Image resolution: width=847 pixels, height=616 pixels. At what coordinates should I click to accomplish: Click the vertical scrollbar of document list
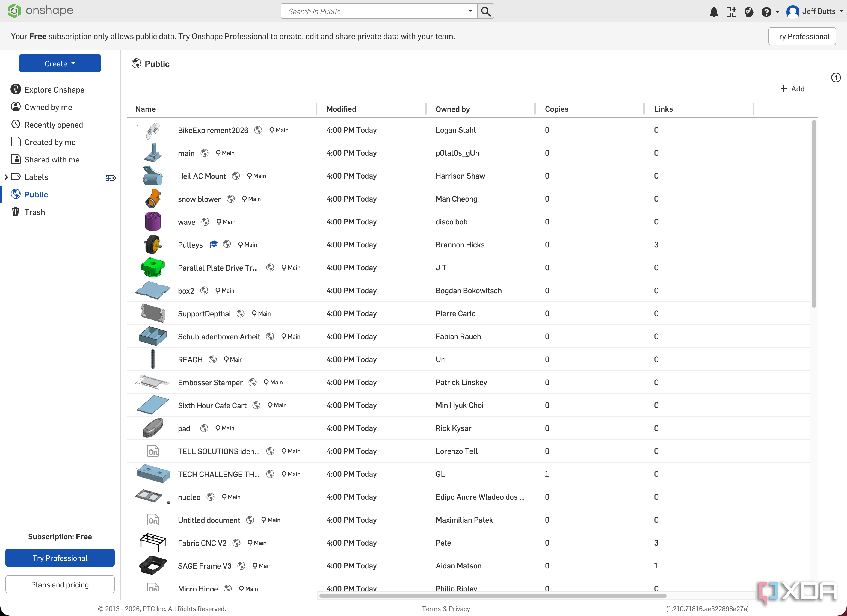[x=814, y=214]
